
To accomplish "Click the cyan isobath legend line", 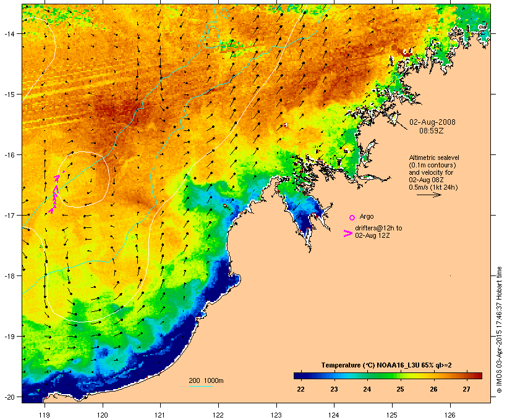I will [200, 386].
